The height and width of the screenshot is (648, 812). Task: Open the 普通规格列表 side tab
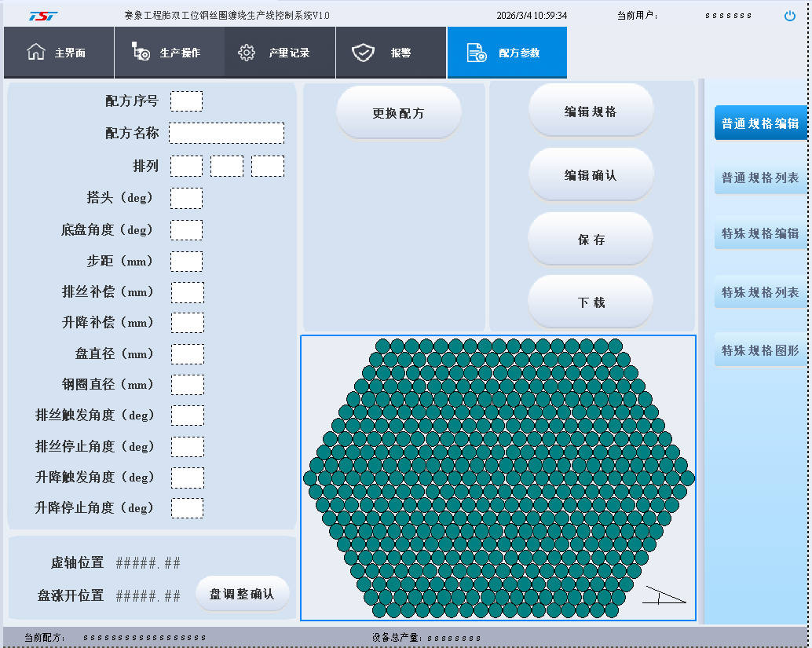click(759, 178)
